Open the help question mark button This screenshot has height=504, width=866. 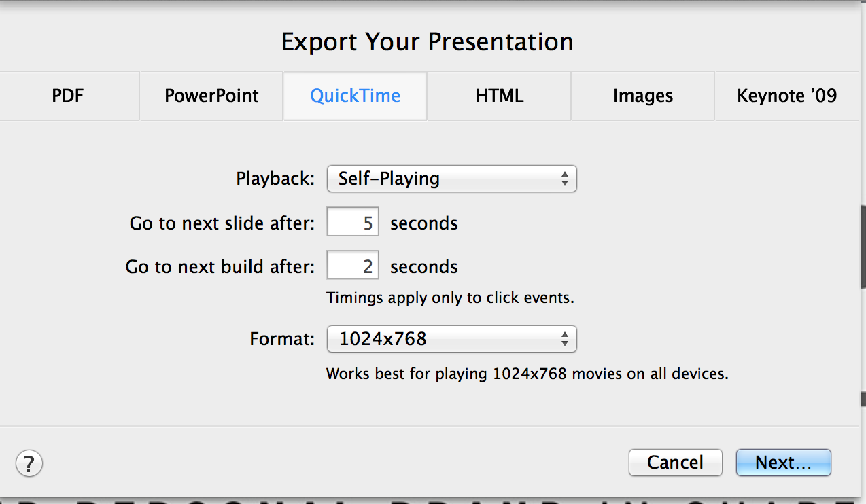tap(29, 464)
